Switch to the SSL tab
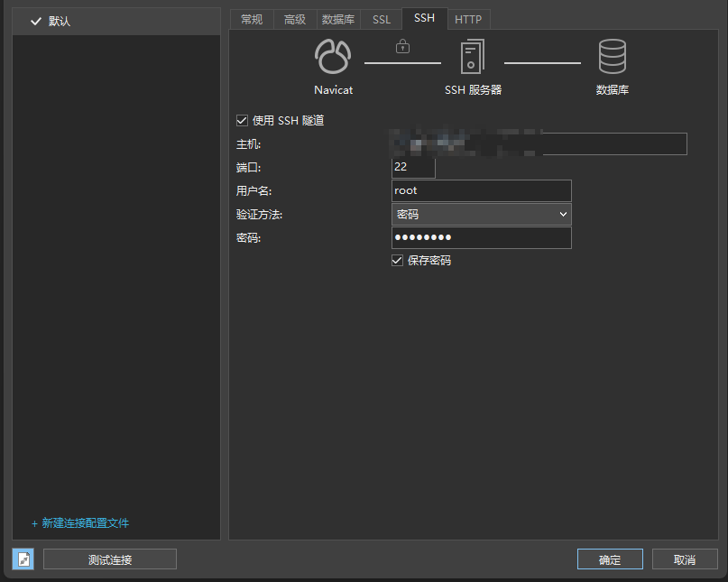This screenshot has width=728, height=582. coord(381,18)
